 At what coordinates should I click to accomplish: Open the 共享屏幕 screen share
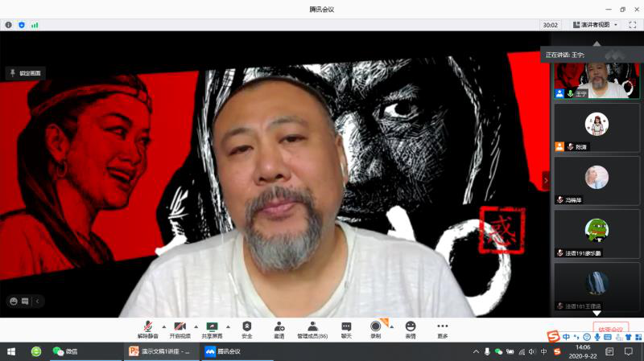pyautogui.click(x=213, y=328)
